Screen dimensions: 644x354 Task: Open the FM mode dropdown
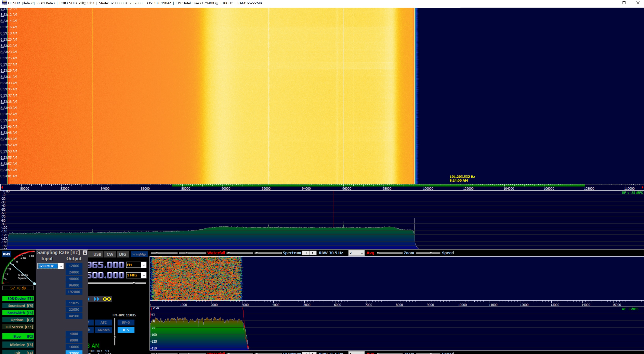(x=144, y=265)
